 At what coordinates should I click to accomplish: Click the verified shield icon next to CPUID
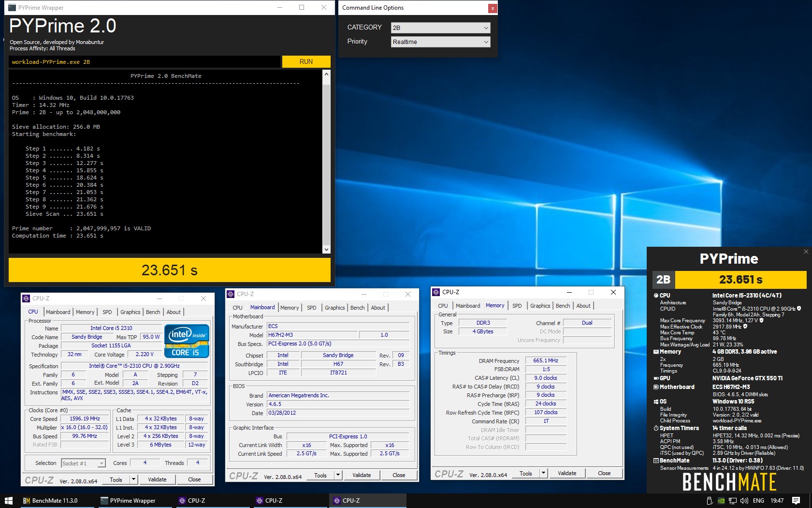point(799,309)
